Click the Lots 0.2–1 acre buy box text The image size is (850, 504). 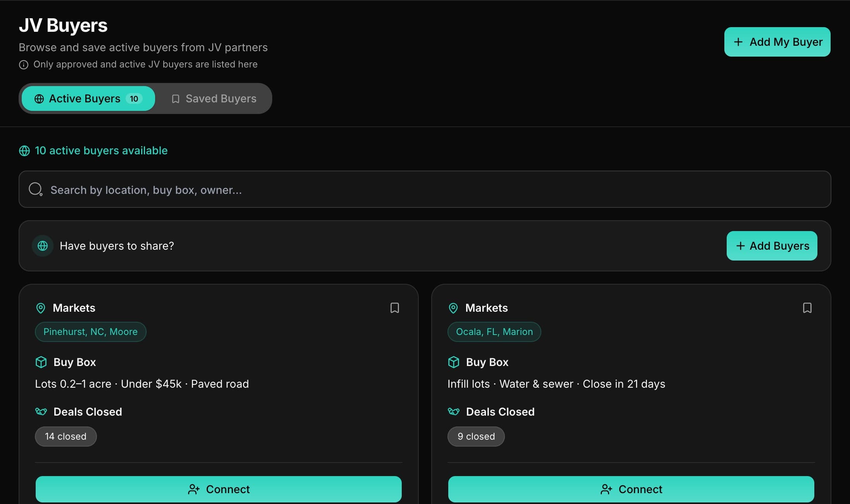tap(142, 384)
